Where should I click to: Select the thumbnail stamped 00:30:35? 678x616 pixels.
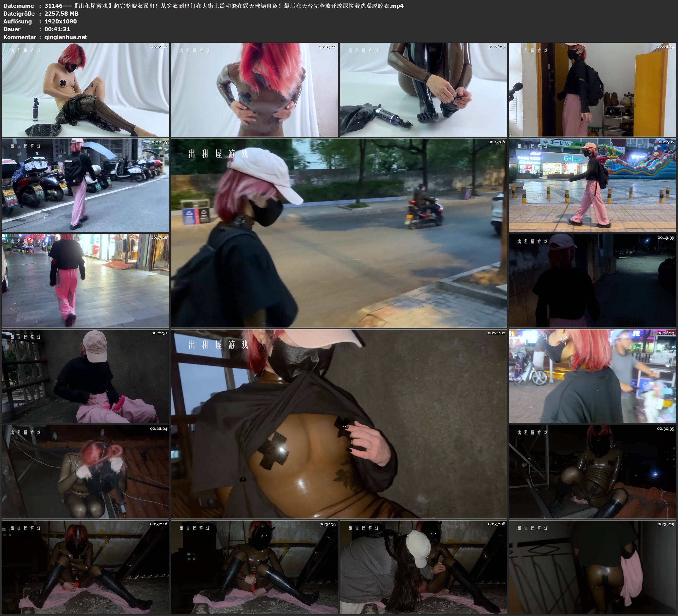(x=592, y=471)
